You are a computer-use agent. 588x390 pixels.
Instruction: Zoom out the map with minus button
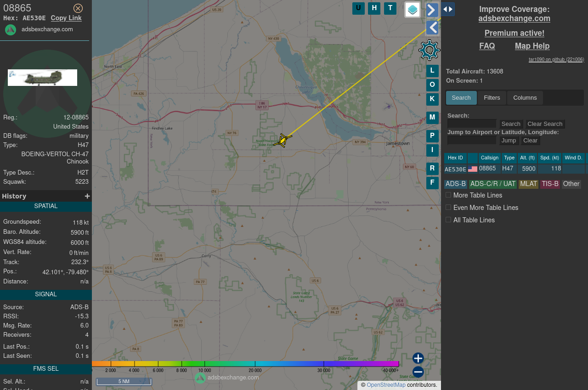418,372
